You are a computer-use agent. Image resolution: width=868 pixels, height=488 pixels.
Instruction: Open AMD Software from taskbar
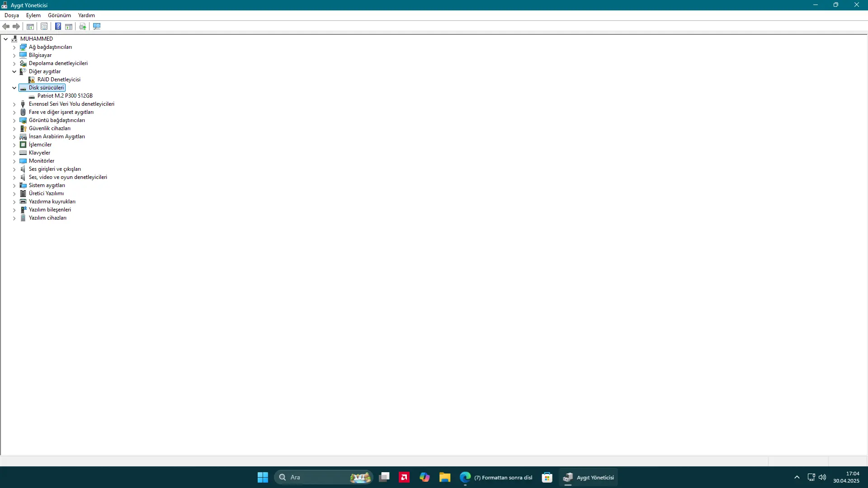(x=404, y=477)
